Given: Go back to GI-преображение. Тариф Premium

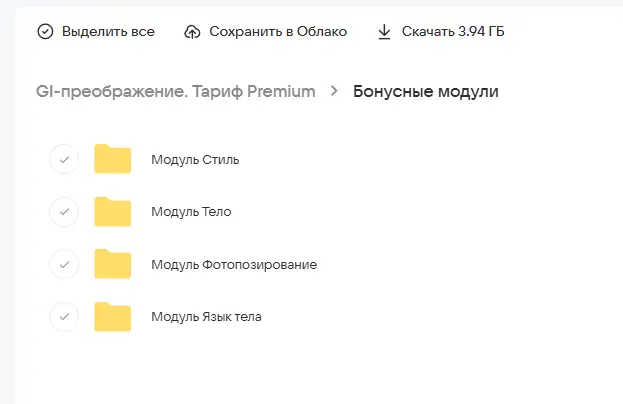Looking at the screenshot, I should pyautogui.click(x=176, y=92).
